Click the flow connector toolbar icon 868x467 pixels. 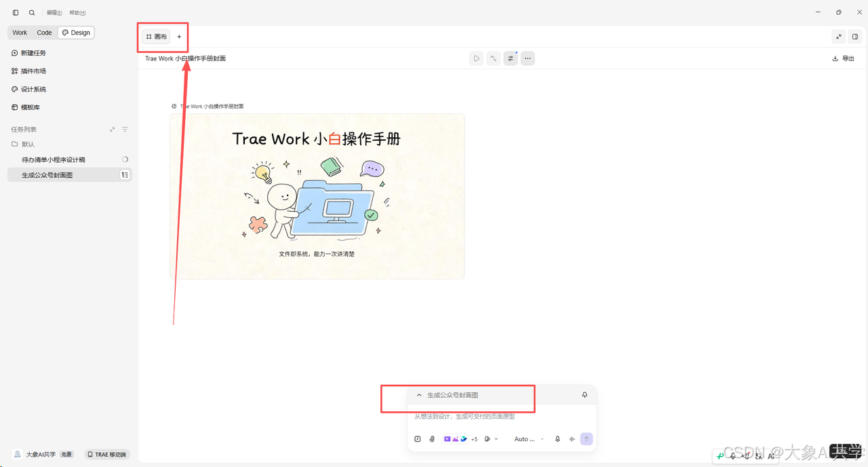tap(494, 58)
